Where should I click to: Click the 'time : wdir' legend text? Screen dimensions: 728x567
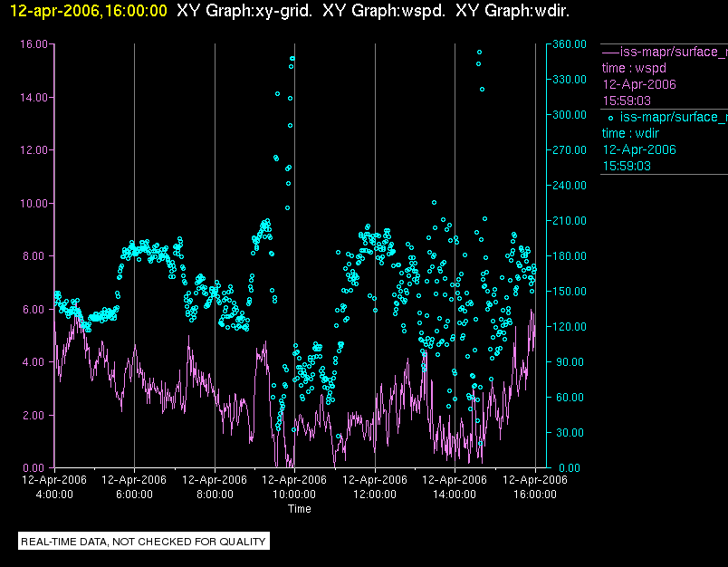(632, 133)
